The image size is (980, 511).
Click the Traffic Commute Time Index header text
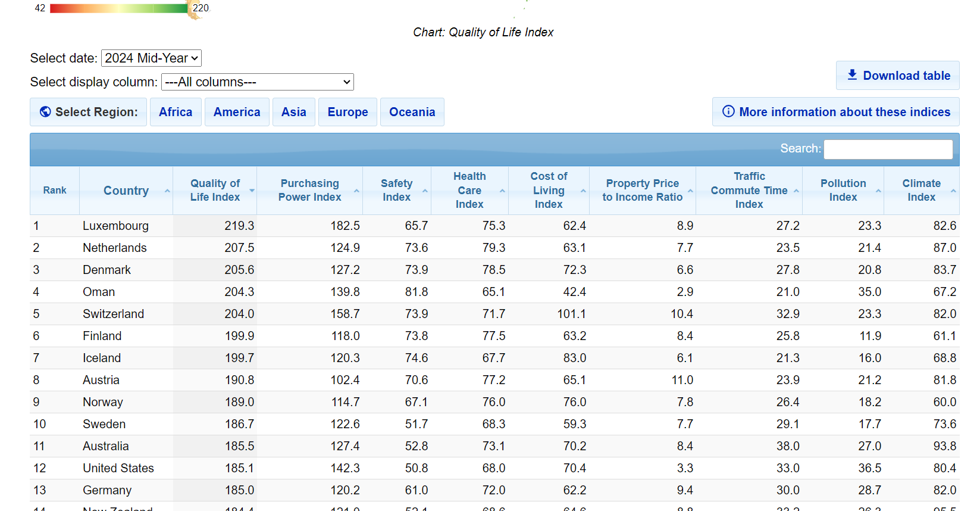749,191
